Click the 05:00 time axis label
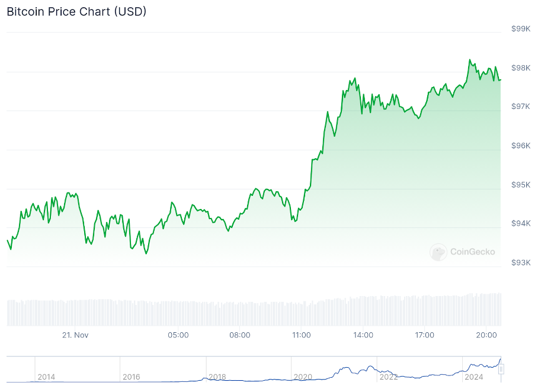 (x=178, y=335)
